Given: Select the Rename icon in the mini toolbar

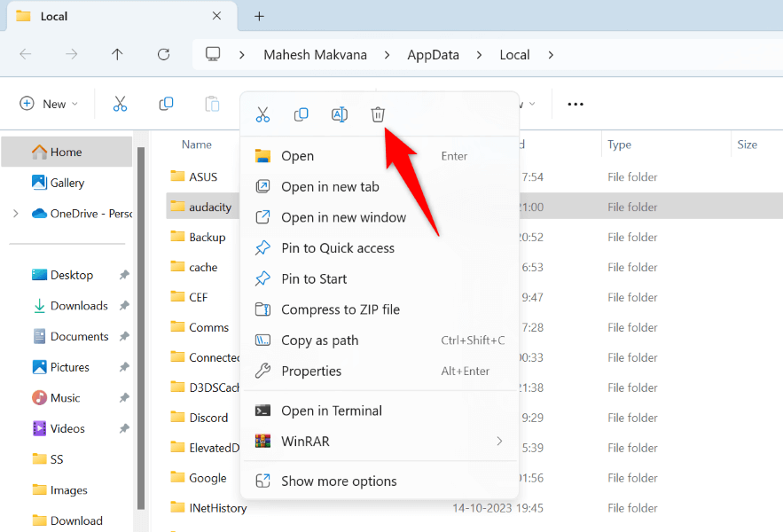Looking at the screenshot, I should coord(339,114).
